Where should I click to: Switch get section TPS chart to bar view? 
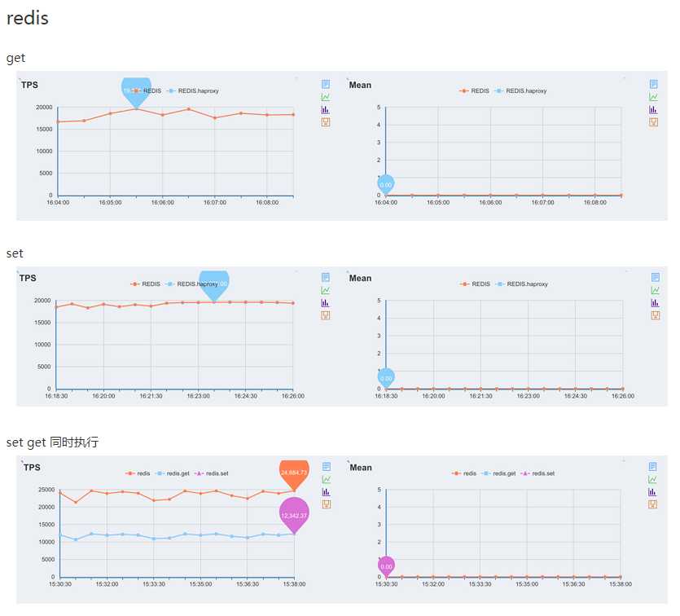coord(326,110)
